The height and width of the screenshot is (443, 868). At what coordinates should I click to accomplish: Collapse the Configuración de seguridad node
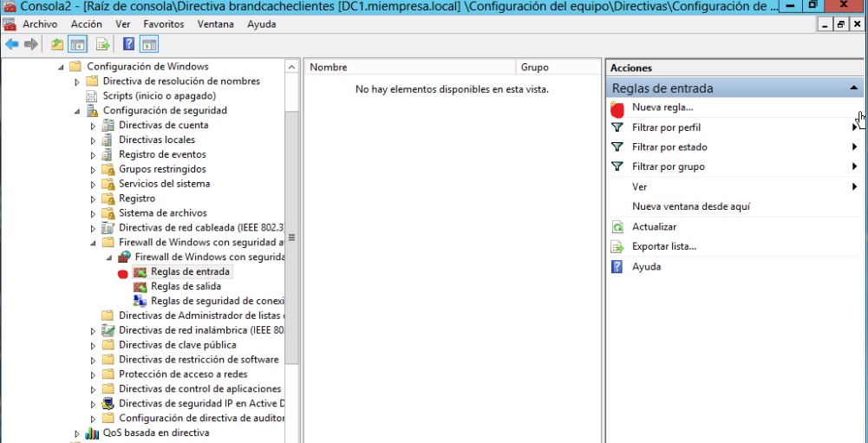[77, 111]
